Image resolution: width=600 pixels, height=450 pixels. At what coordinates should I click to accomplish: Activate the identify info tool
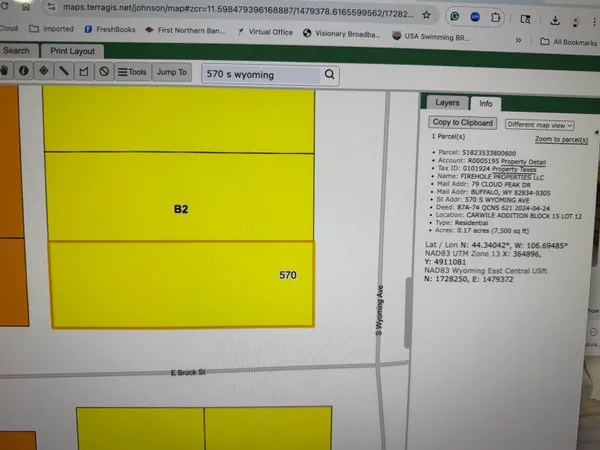tap(24, 71)
